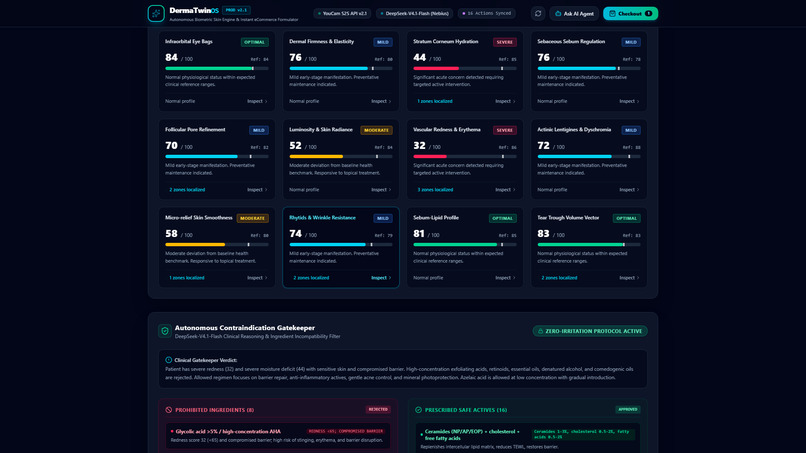Click the Prohibited Ingredients ban icon

point(169,410)
